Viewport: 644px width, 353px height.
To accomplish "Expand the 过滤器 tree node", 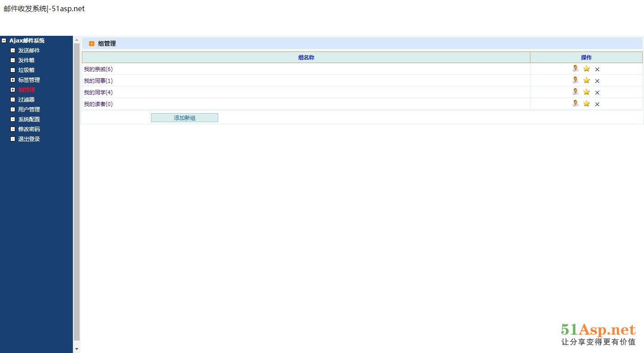I will [x=13, y=100].
